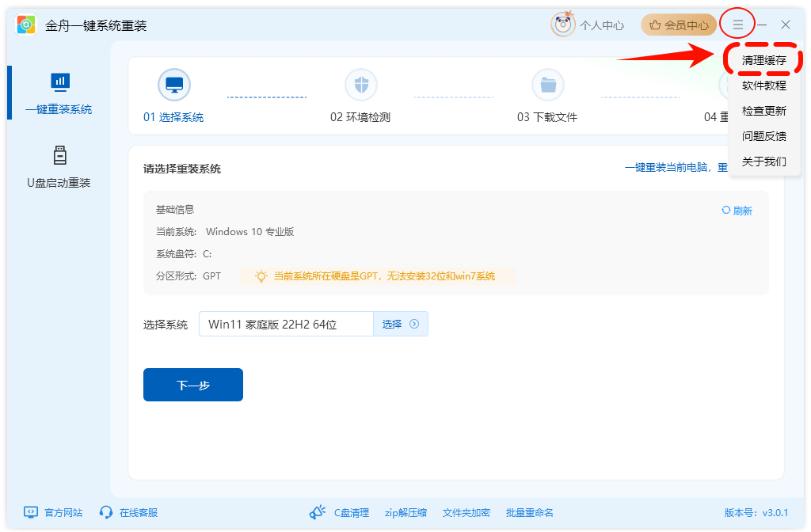This screenshot has width=811, height=532.
Task: Click the 个人中心 avatar icon
Action: click(563, 25)
